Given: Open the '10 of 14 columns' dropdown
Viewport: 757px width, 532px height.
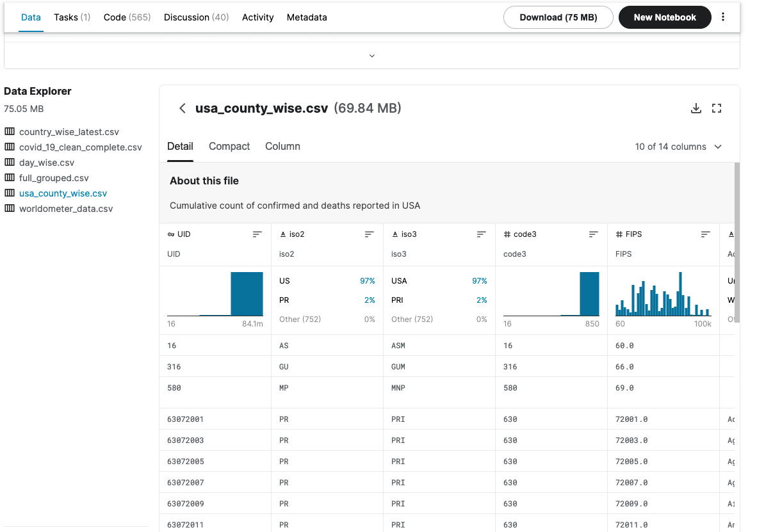Looking at the screenshot, I should click(x=678, y=147).
